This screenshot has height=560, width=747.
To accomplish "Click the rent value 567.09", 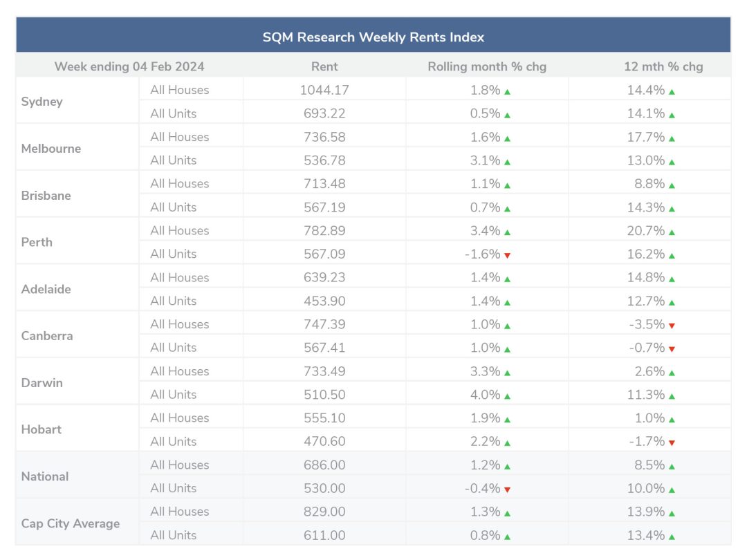I will point(324,254).
